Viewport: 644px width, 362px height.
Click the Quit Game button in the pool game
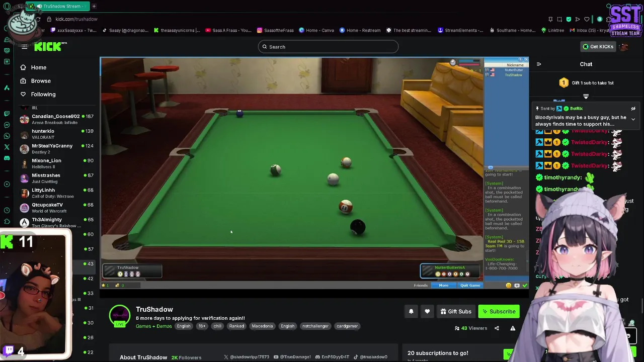click(470, 286)
